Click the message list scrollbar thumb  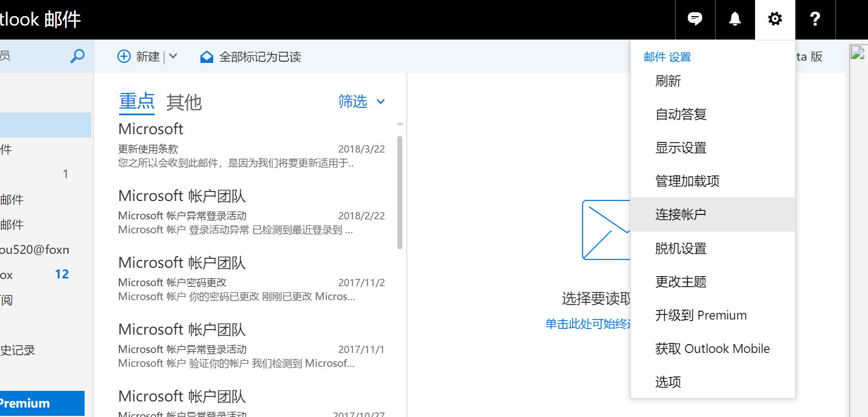(400, 192)
